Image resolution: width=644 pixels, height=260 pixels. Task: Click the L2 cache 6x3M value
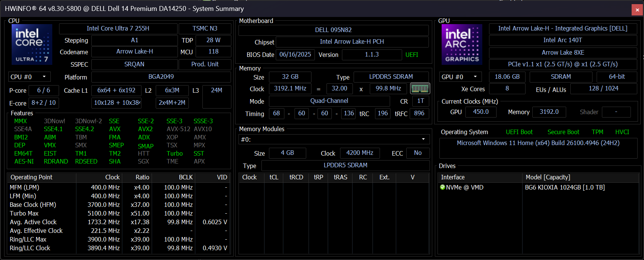pos(172,90)
